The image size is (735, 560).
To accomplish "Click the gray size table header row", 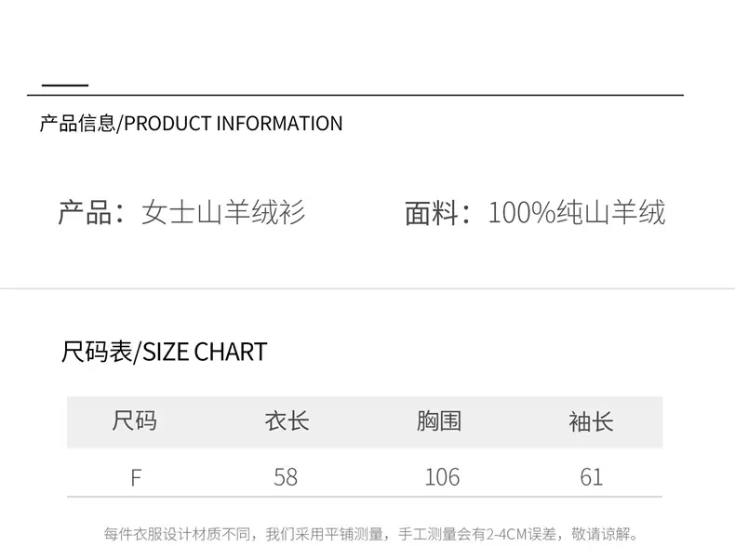I will 365,421.
